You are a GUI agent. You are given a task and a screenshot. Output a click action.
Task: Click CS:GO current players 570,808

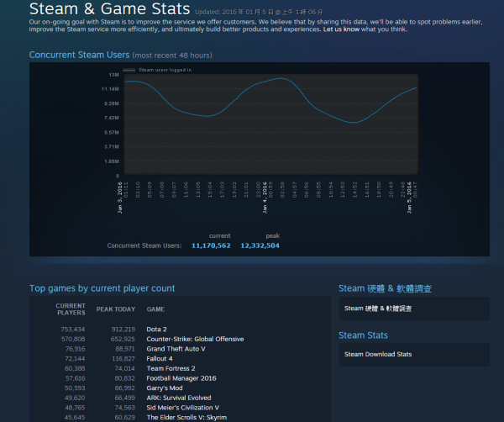tap(73, 339)
